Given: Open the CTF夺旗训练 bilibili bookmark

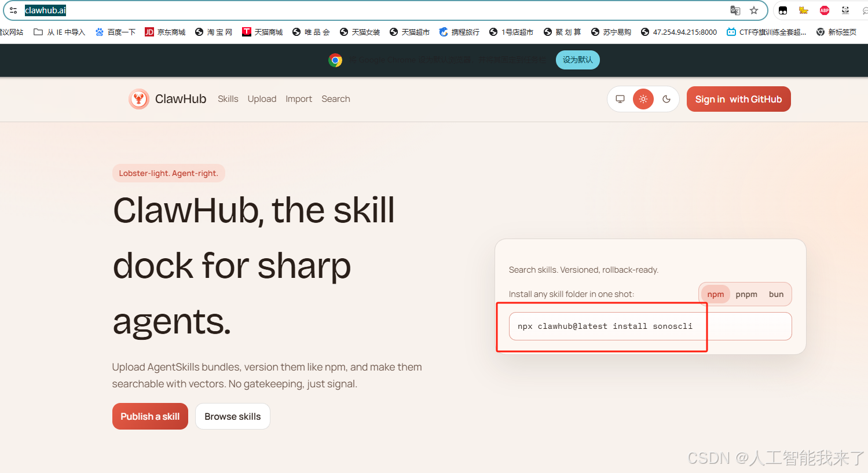Looking at the screenshot, I should tap(766, 32).
